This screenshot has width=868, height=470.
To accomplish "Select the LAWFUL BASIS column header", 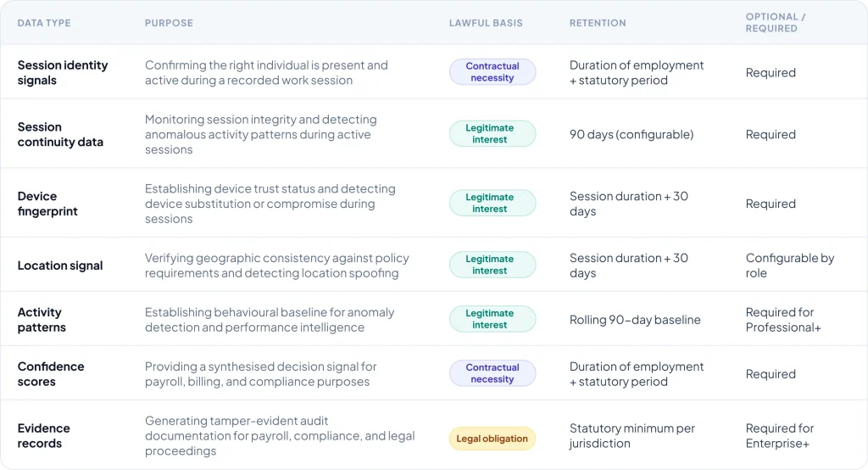I will click(484, 23).
